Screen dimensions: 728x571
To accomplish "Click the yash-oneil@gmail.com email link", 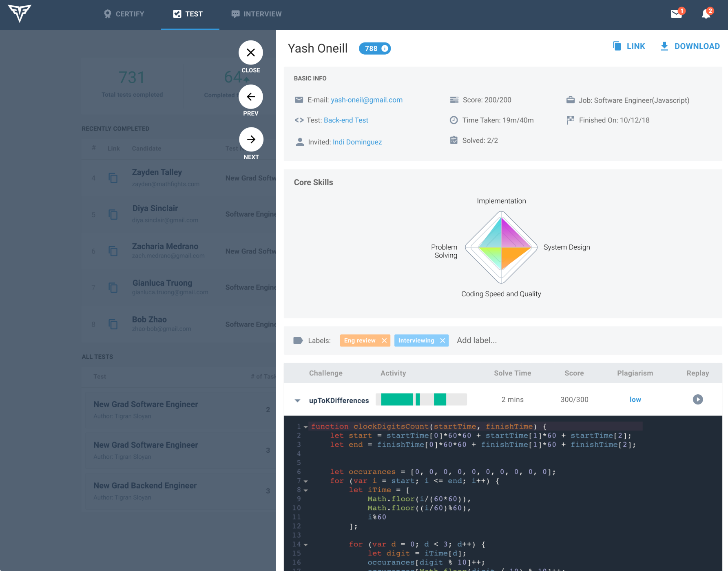I will pos(366,100).
